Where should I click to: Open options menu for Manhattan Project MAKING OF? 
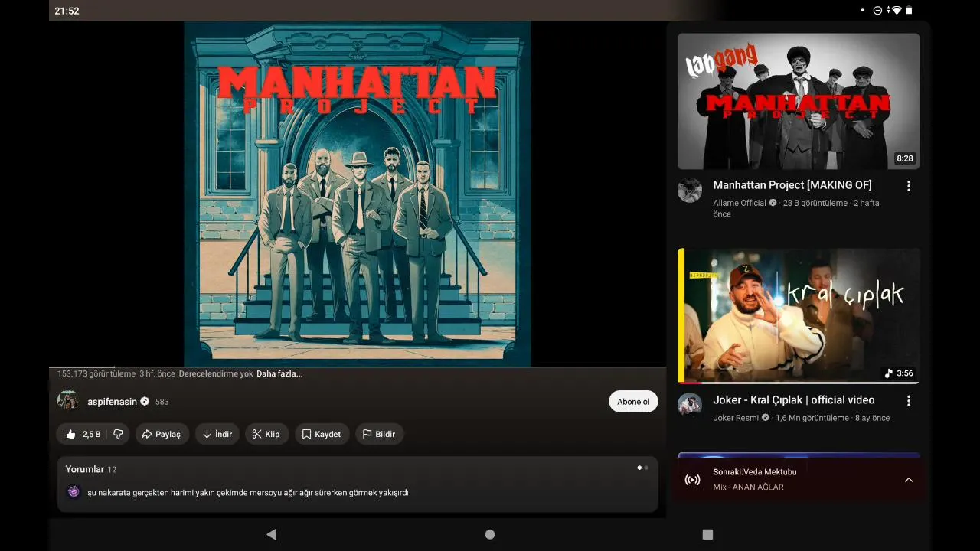pos(909,186)
